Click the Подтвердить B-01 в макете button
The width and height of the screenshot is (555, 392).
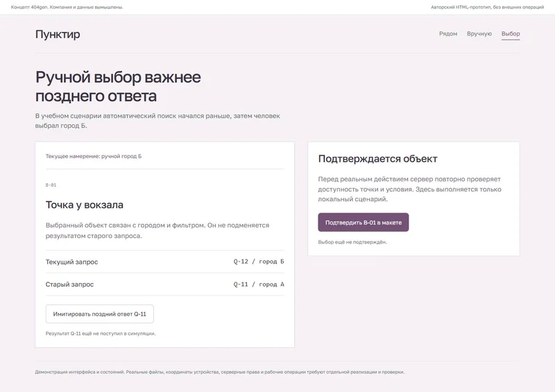click(363, 223)
